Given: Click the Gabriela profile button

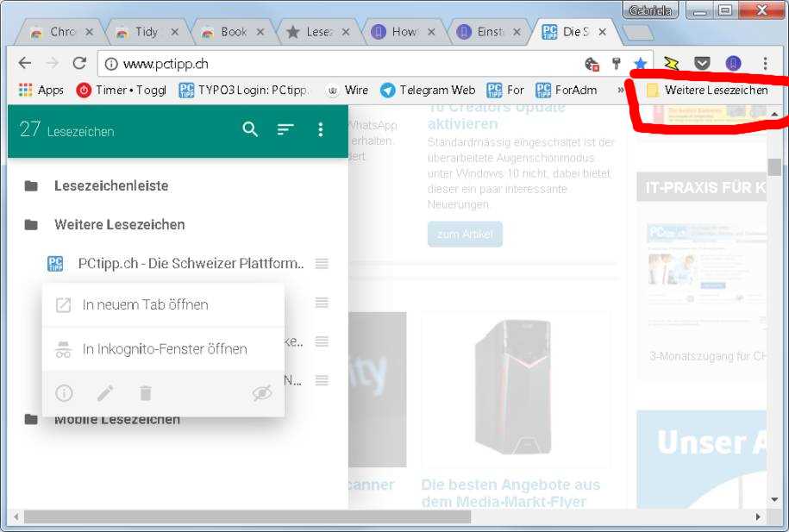Looking at the screenshot, I should tap(651, 10).
